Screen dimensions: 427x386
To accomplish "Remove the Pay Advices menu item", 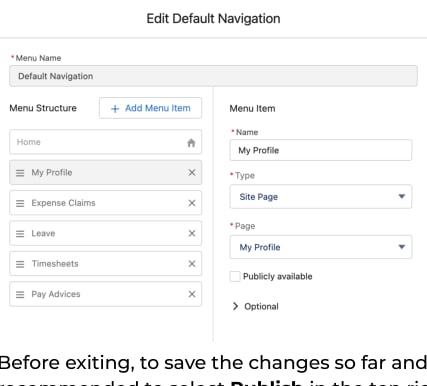I will (192, 294).
